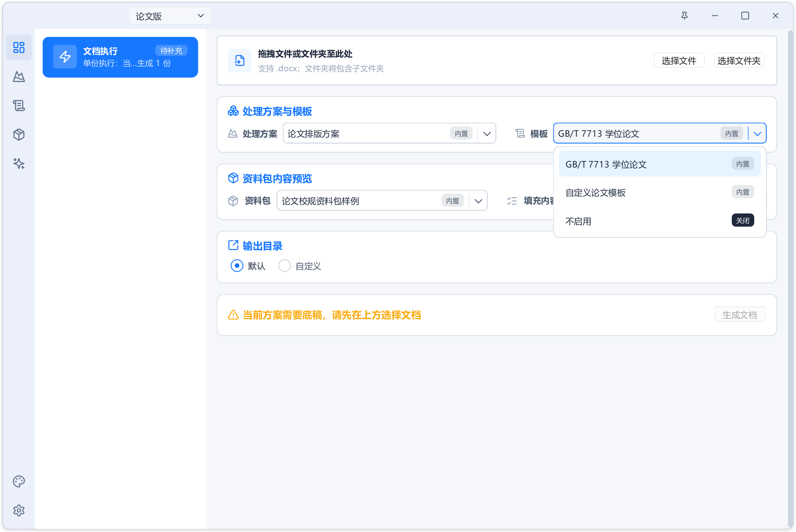Open the AI sparkle sidebar icon
796x532 pixels.
[x=19, y=164]
